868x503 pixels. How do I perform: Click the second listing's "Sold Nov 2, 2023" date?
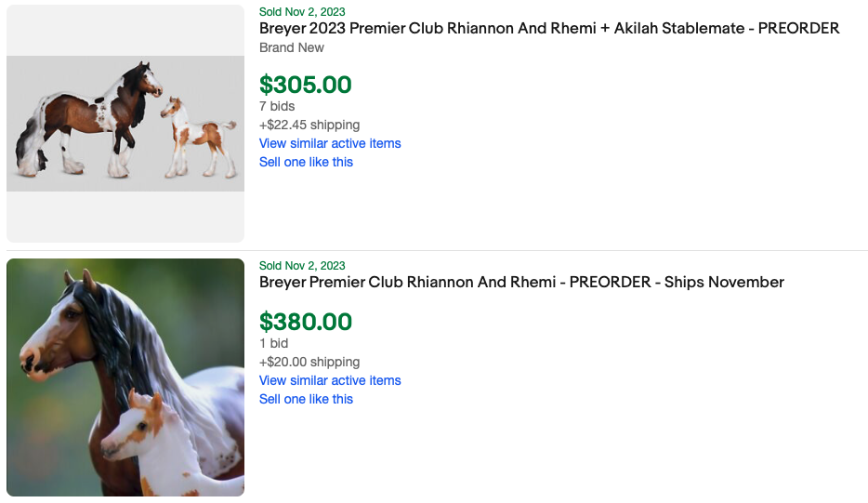point(302,266)
